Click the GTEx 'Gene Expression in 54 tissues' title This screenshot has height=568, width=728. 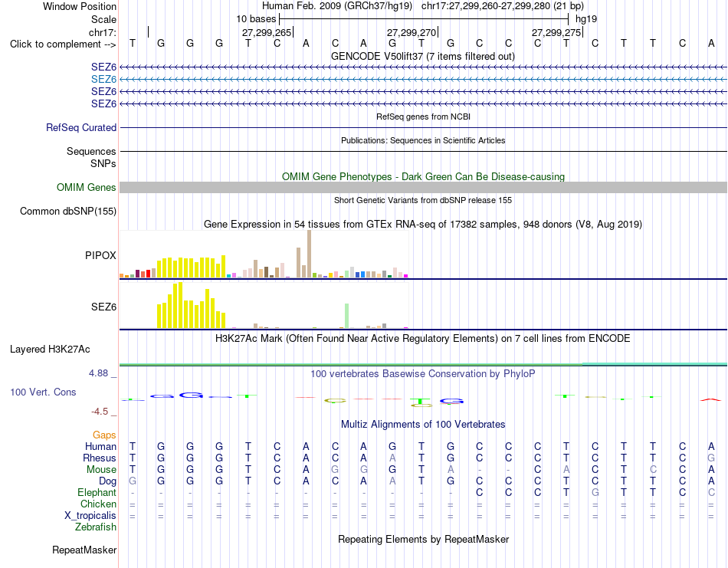coord(423,225)
